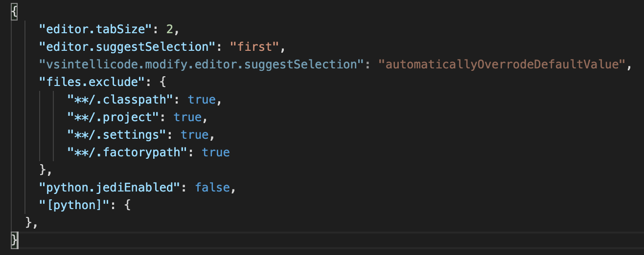Click the opening brace on first line
Image resolution: width=644 pixels, height=255 pixels.
(15, 12)
